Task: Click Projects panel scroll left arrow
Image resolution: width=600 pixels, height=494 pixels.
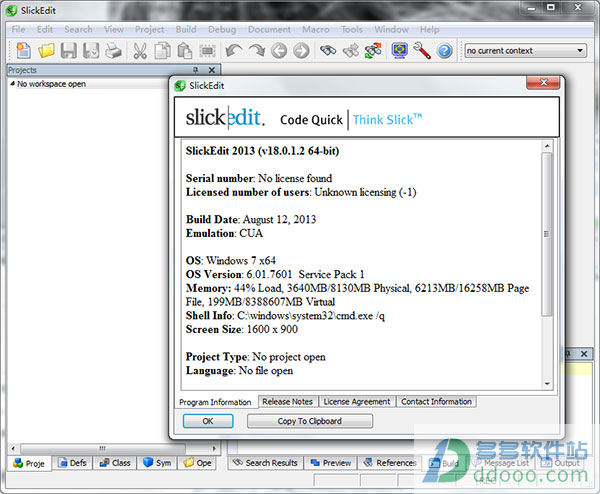Action: 13,448
